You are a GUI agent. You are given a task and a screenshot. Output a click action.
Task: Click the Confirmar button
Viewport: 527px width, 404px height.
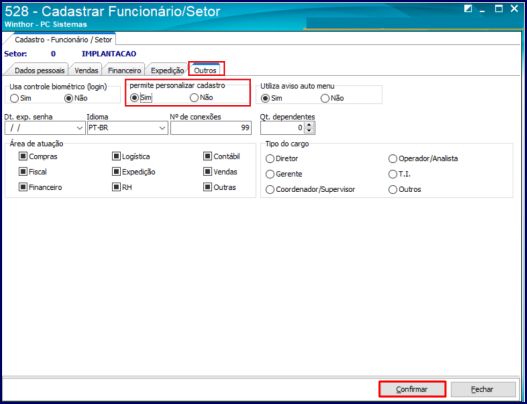tap(412, 389)
